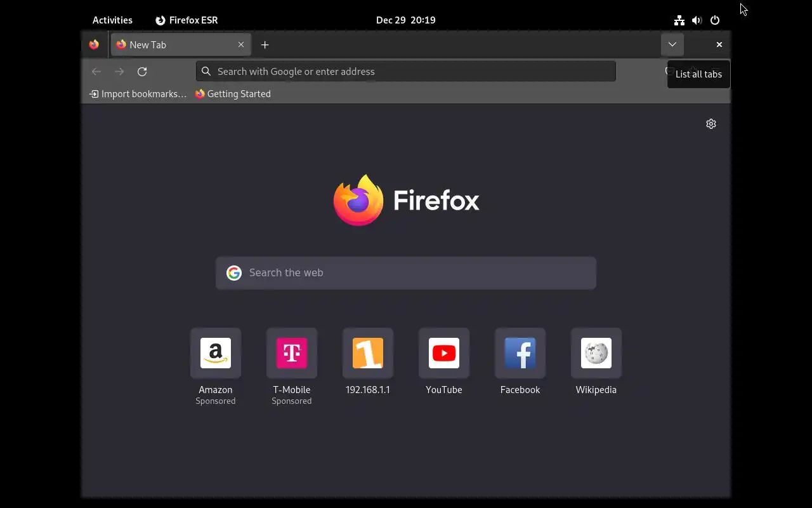Viewport: 812px width, 508px height.
Task: Open the power menu icon
Action: pyautogui.click(x=715, y=20)
